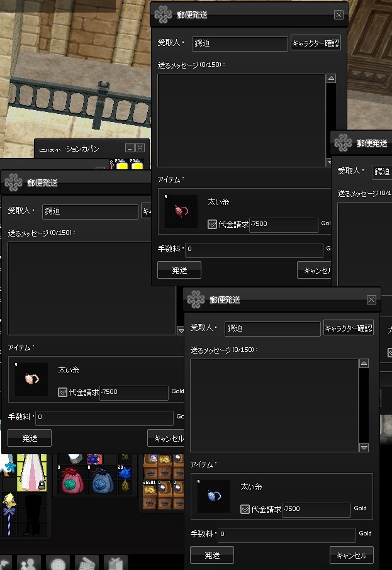The image size is (392, 570).
Task: Click the 太い糸 label beside blue thread
Action: (x=251, y=487)
